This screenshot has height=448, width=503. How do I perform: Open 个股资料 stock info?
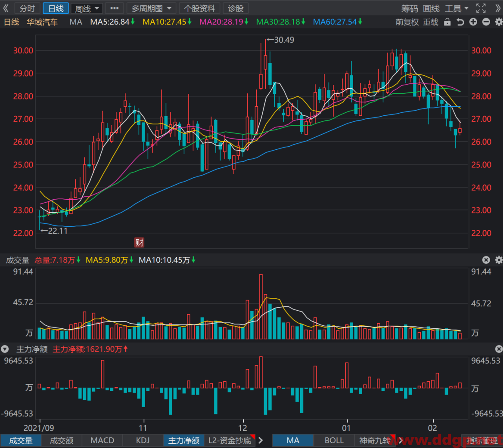click(x=199, y=8)
